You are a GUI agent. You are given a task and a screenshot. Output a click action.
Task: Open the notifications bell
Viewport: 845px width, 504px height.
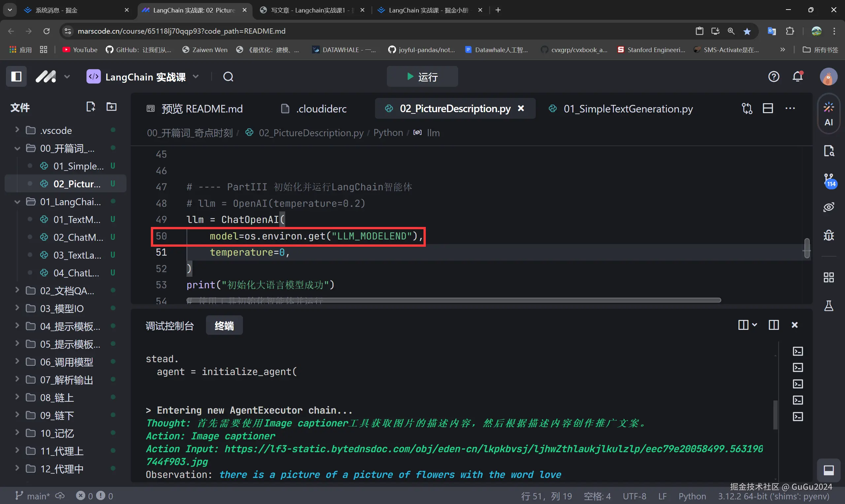[x=798, y=77]
